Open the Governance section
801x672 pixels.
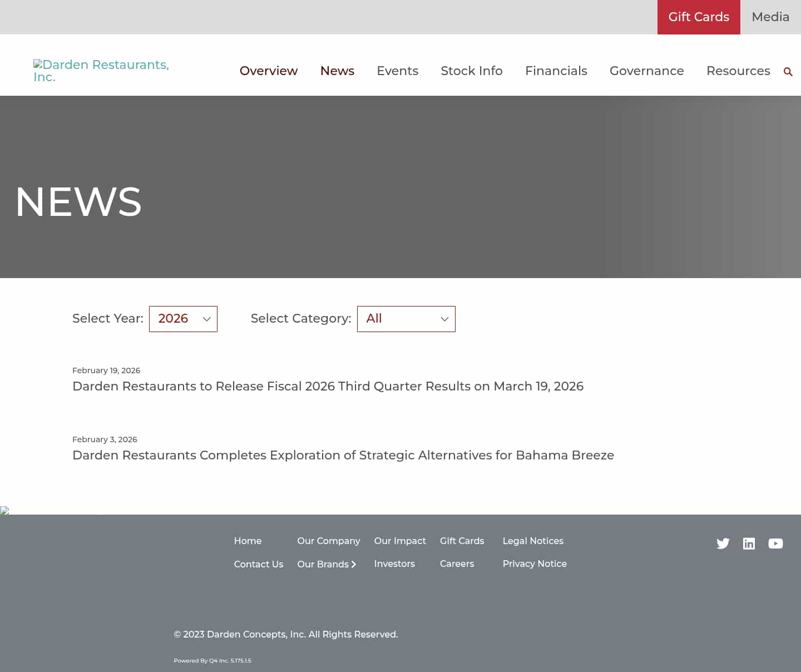click(x=646, y=71)
